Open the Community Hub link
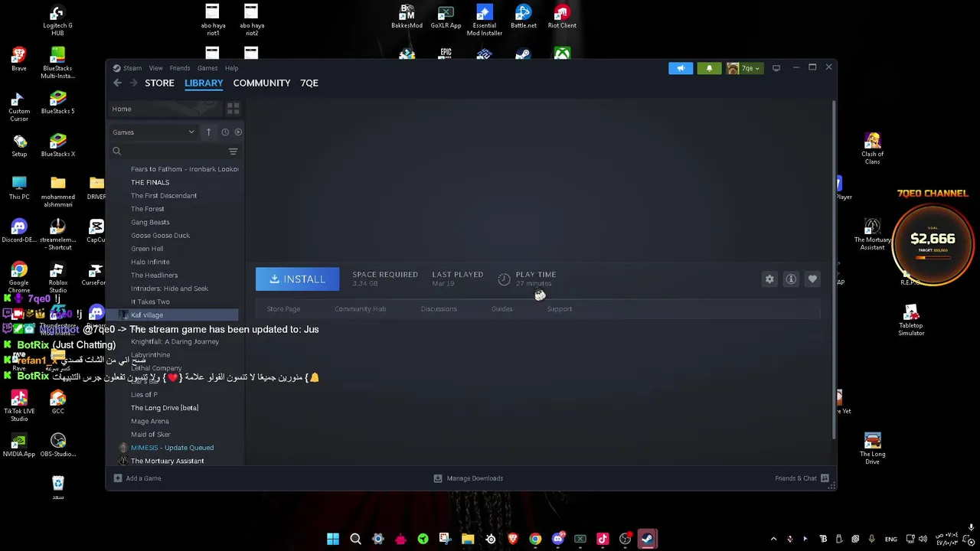 pyautogui.click(x=360, y=309)
